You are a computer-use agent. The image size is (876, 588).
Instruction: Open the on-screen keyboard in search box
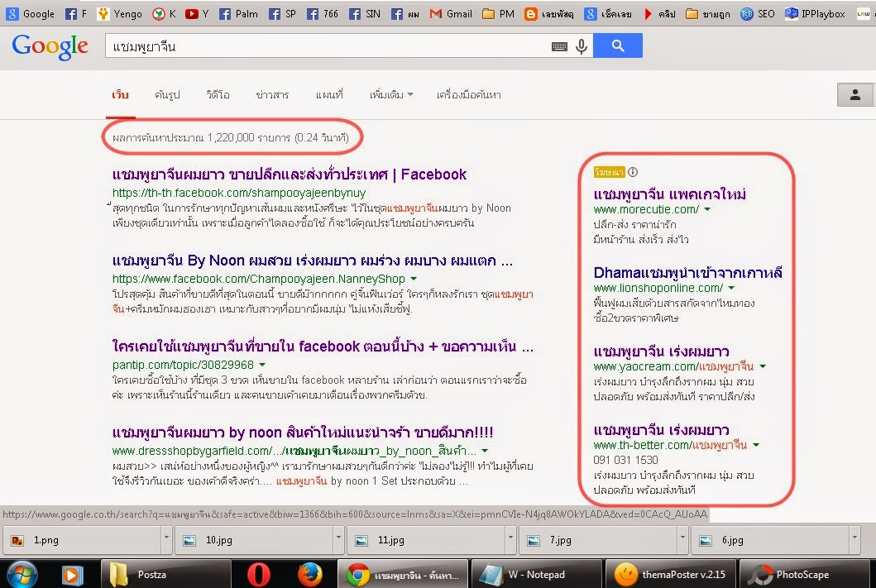559,46
